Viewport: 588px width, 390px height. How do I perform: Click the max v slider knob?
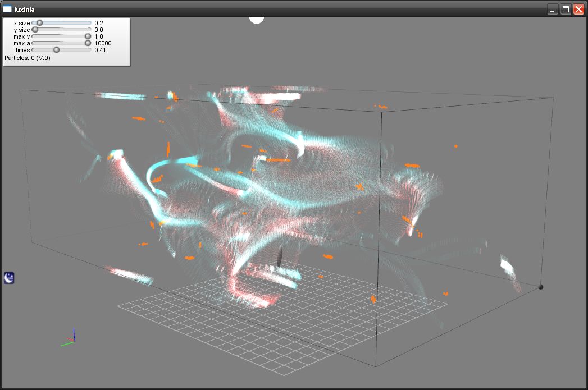tap(88, 36)
